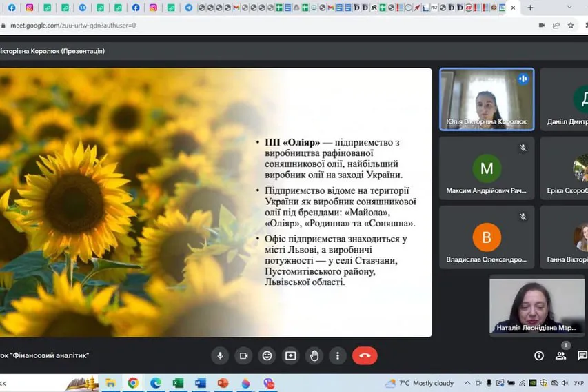The image size is (588, 392).
Task: Open the meeting details info icon
Action: [x=539, y=355]
